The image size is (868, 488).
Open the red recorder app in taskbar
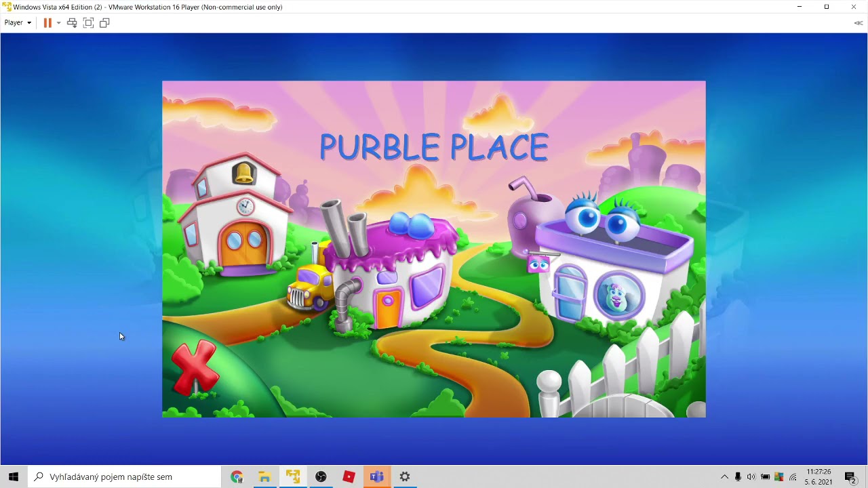pos(349,476)
